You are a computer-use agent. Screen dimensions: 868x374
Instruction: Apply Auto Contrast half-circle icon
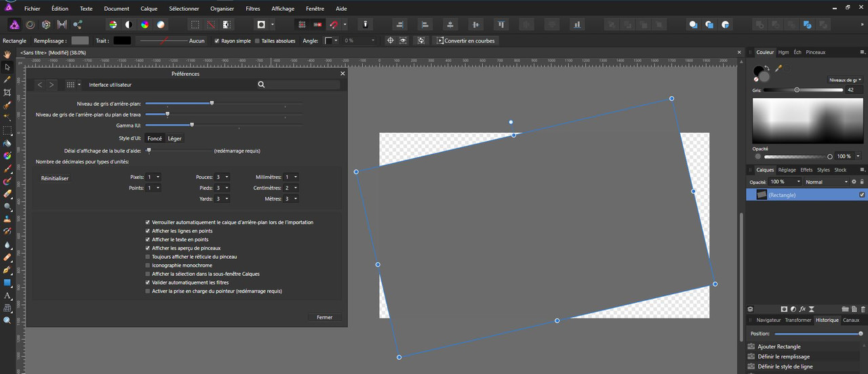128,24
